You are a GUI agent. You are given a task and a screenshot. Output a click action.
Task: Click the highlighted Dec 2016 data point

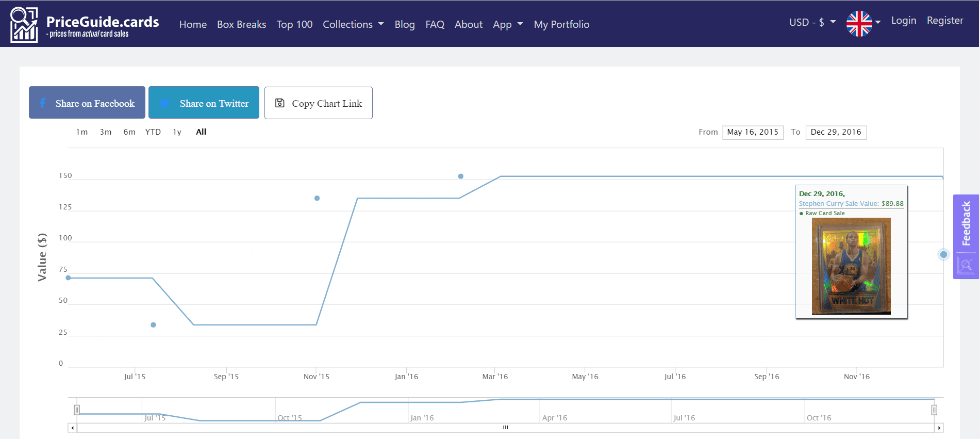943,254
